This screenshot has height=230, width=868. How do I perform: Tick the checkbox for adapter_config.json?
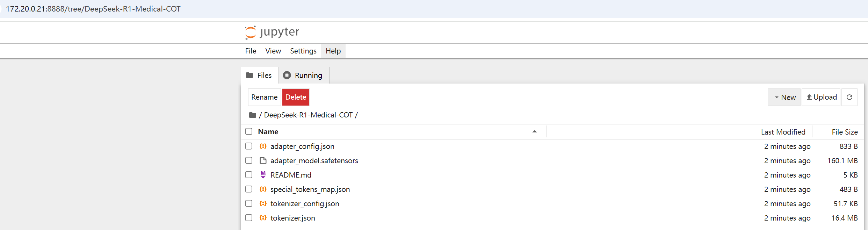(249, 146)
